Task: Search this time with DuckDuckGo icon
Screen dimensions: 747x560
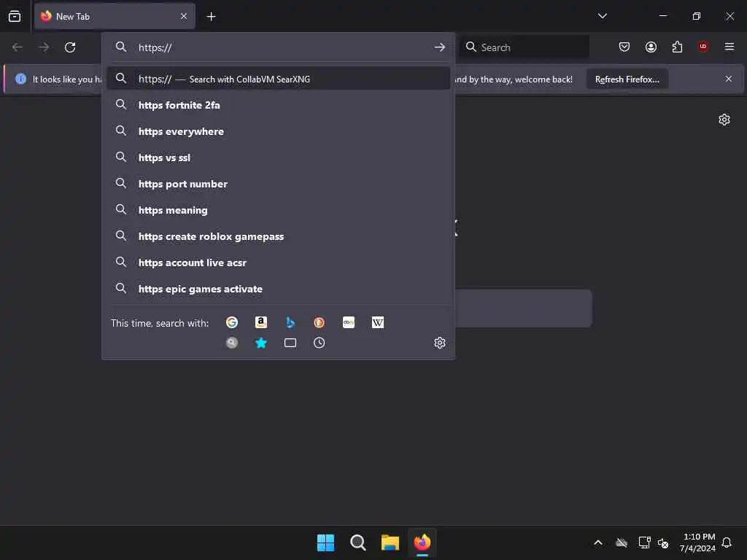Action: [320, 322]
